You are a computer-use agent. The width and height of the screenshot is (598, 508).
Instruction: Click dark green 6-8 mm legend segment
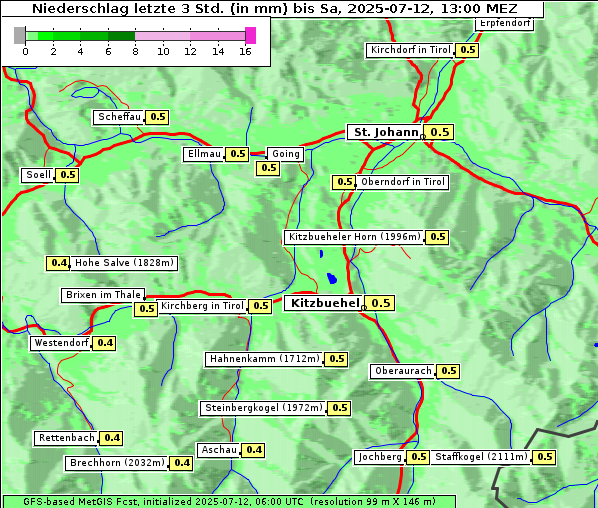coord(121,36)
